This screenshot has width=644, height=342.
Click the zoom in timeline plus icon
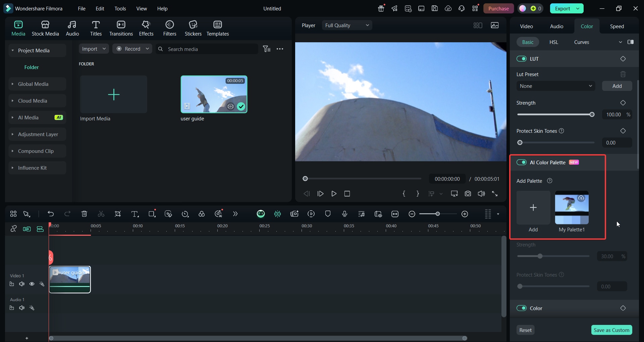[465, 214]
